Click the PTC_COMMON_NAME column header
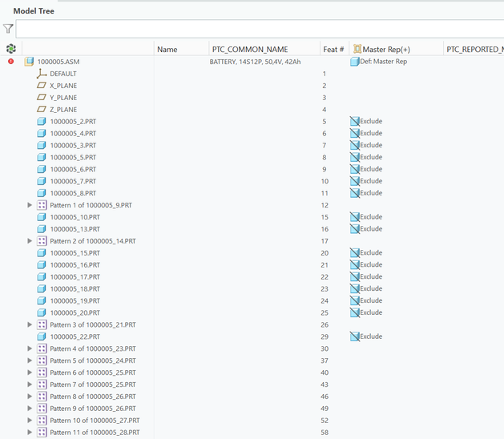 pos(248,49)
